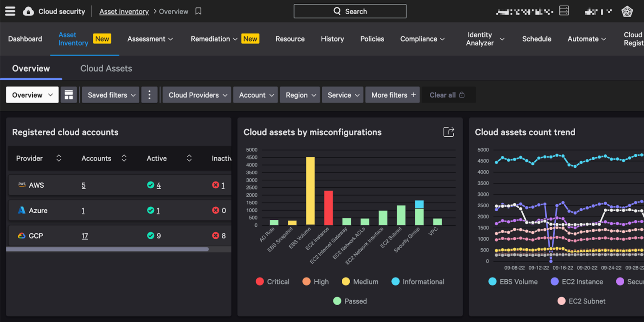Viewport: 644px width, 322px height.
Task: Select the dashboard layout icon beside Overview
Action: pos(69,95)
